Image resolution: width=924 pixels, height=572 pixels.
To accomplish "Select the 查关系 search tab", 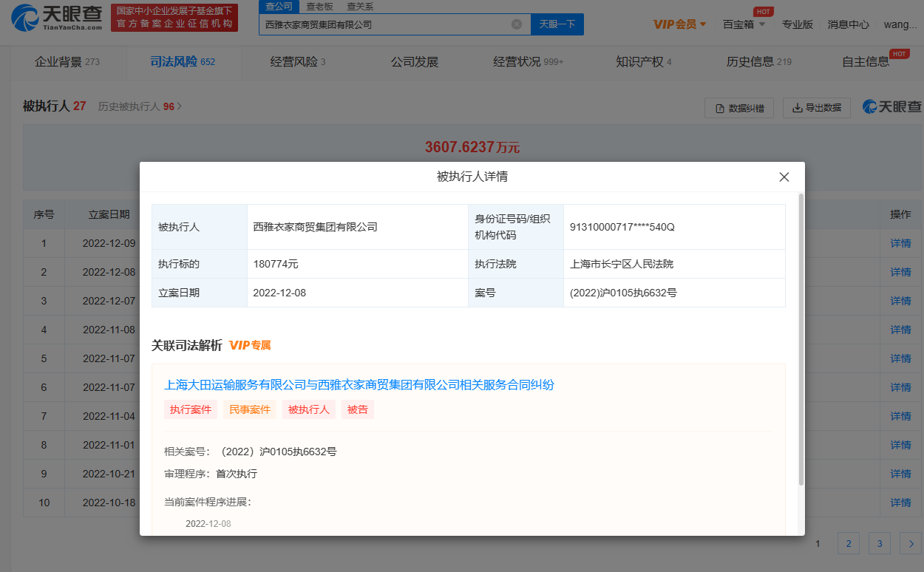I will (x=360, y=6).
